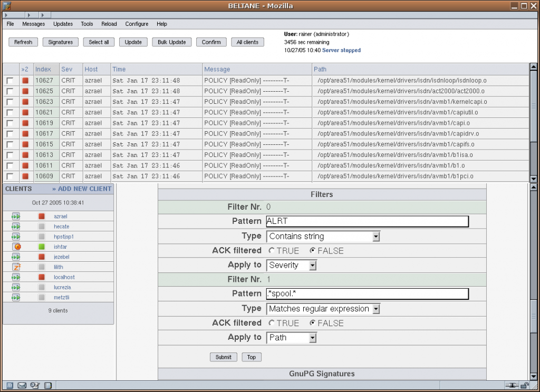Open the Configure menu
This screenshot has height=392, width=540.
click(137, 24)
